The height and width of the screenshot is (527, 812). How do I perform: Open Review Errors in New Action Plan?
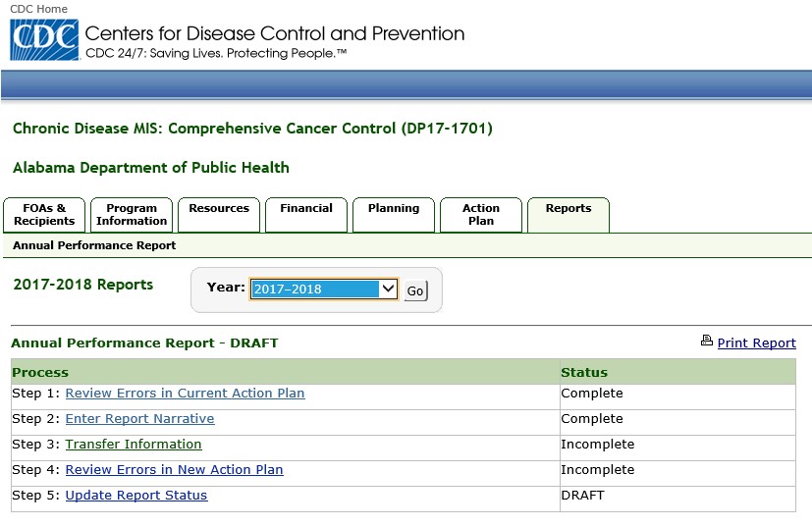point(174,470)
